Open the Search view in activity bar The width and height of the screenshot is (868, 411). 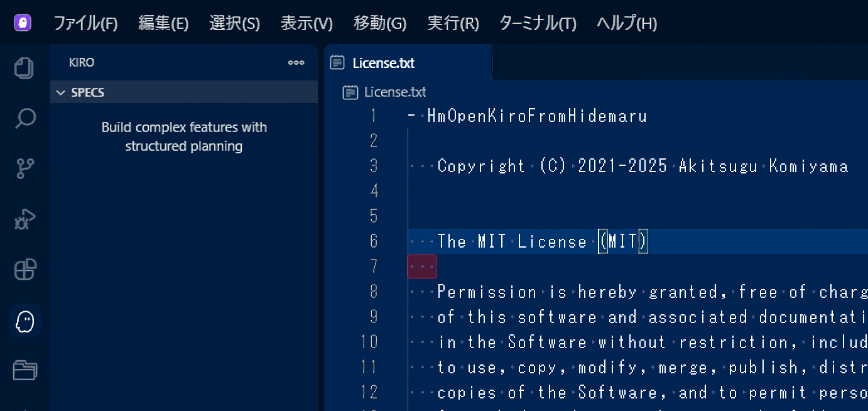[24, 118]
